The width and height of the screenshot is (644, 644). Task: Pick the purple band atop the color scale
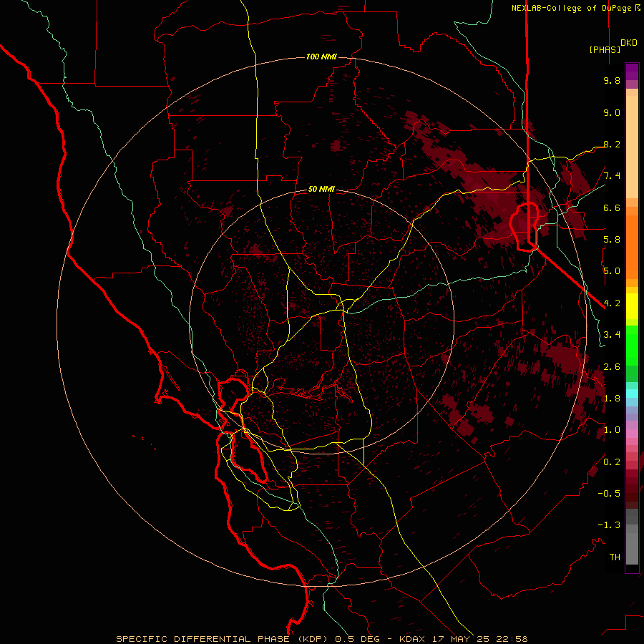pos(632,72)
